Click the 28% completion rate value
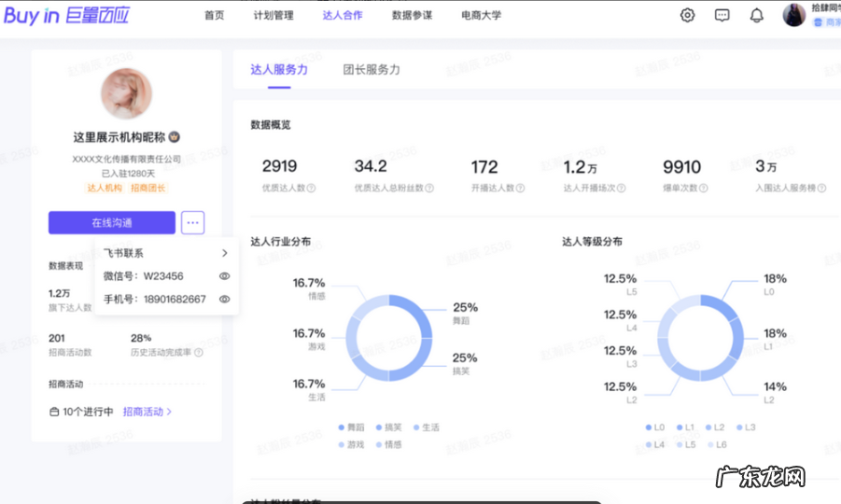841x504 pixels. point(141,338)
